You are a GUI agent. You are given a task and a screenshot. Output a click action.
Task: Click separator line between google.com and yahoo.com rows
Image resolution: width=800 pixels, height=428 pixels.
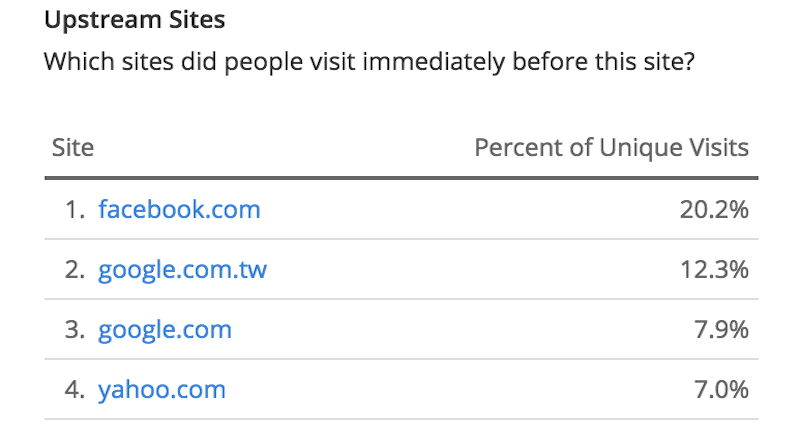tap(402, 359)
